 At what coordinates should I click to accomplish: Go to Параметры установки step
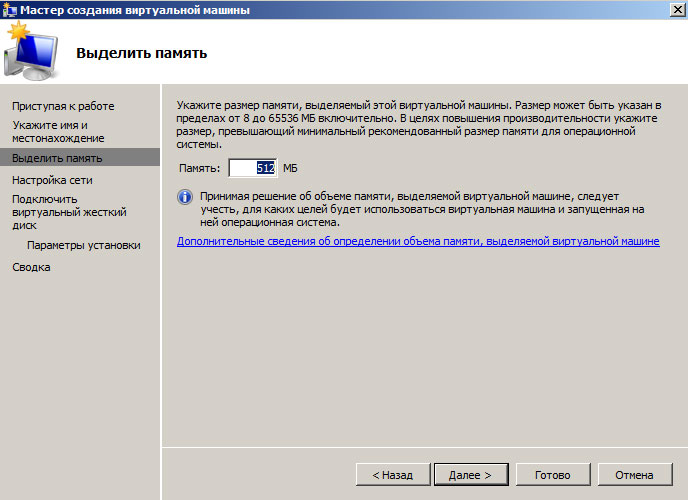83,245
